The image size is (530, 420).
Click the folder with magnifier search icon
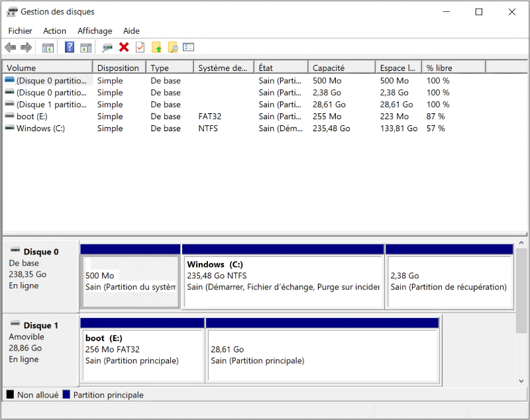click(173, 47)
